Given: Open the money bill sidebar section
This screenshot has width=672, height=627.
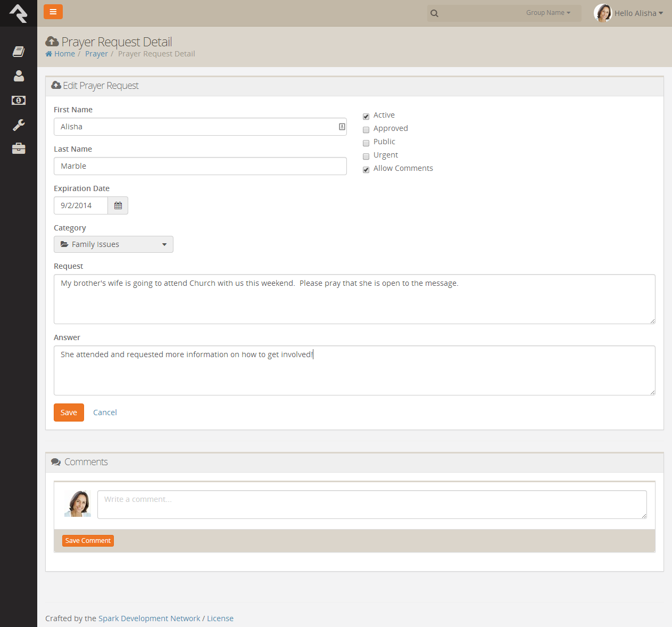Looking at the screenshot, I should 19,100.
